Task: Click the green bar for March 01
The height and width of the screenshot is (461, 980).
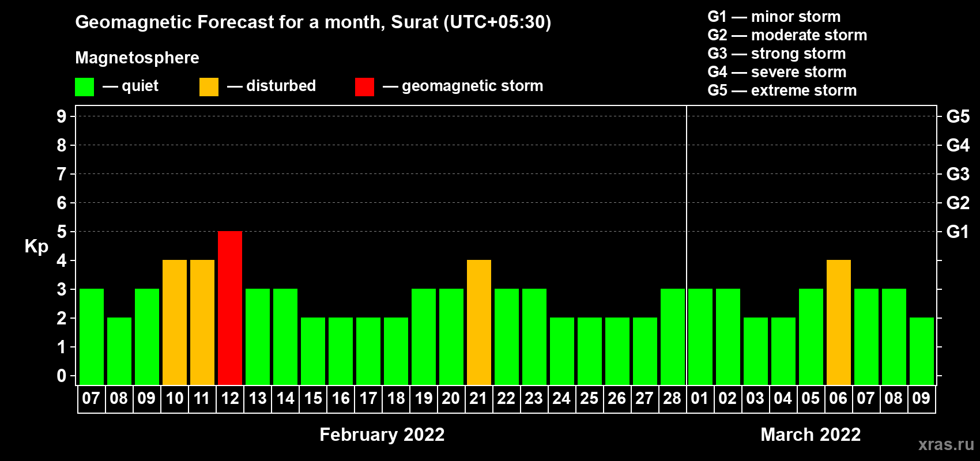Action: tap(700, 337)
